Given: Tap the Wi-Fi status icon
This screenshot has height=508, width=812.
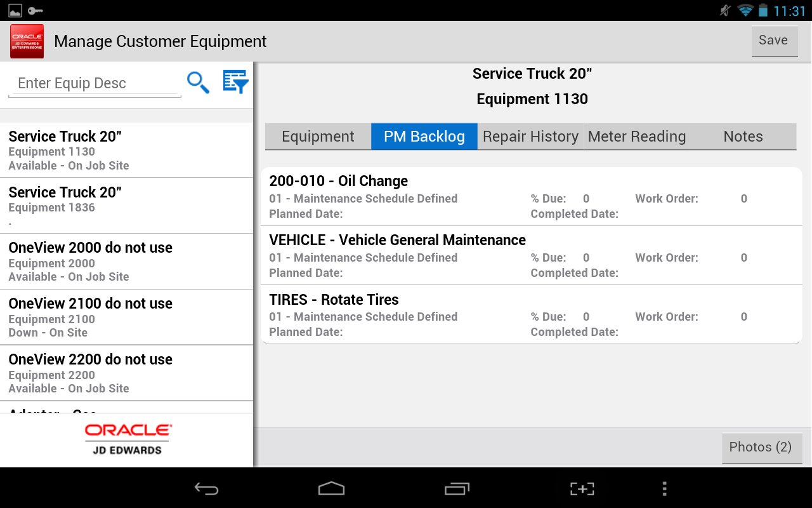Looking at the screenshot, I should tap(745, 10).
